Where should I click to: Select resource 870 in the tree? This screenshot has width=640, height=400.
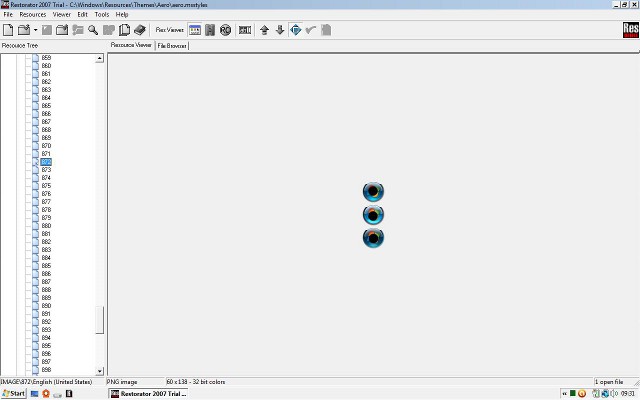coord(46,145)
